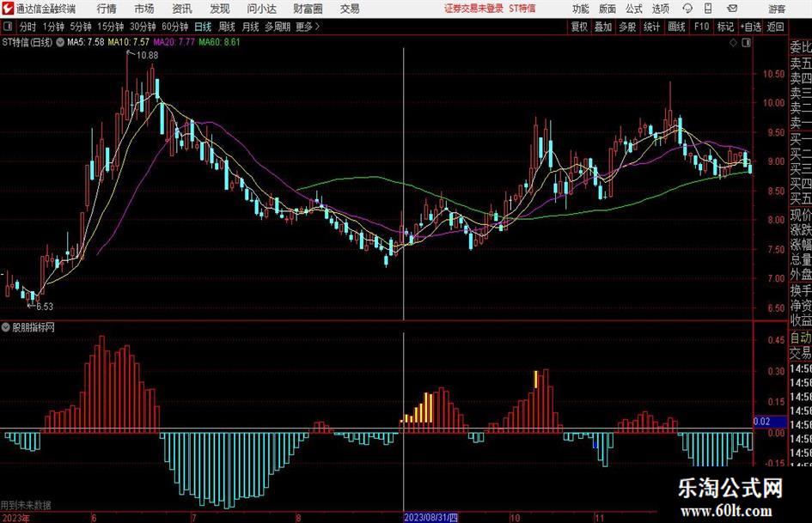Screen dimensions: 812x523
Task: Toggle the left panel icon beside 分时
Action: pyautogui.click(x=8, y=27)
